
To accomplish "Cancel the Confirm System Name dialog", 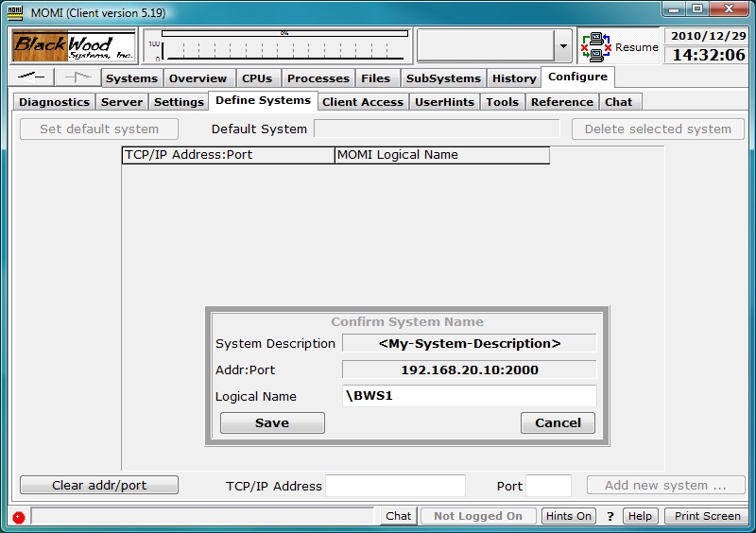I will (558, 423).
